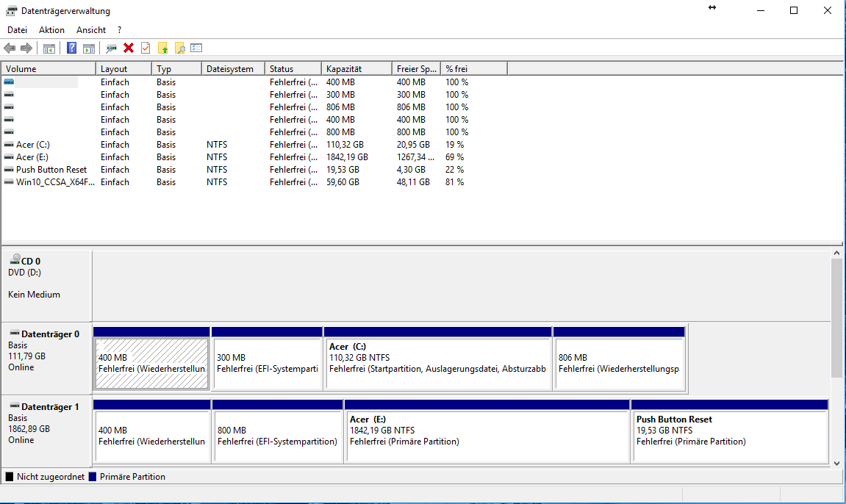The width and height of the screenshot is (846, 504).
Task: Sort list by the Status column header
Action: [293, 69]
